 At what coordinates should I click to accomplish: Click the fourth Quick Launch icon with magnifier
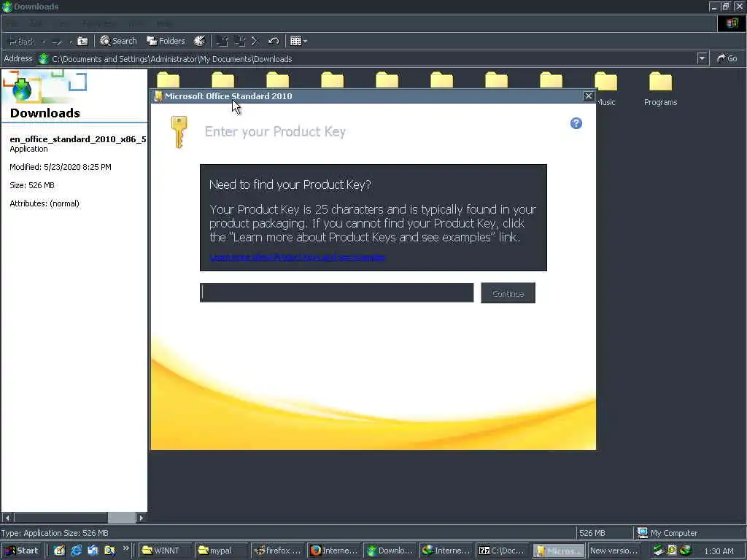pyautogui.click(x=109, y=551)
